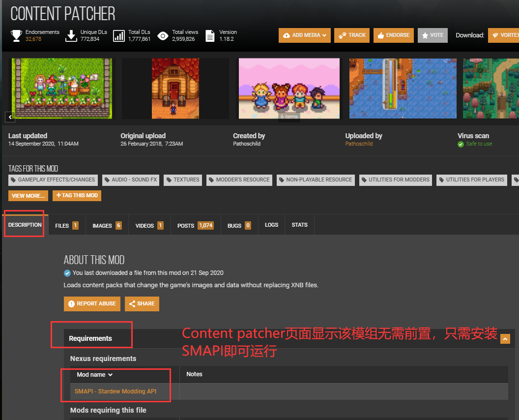
Task: Click the Unique DLs download icon
Action: pyautogui.click(x=71, y=35)
